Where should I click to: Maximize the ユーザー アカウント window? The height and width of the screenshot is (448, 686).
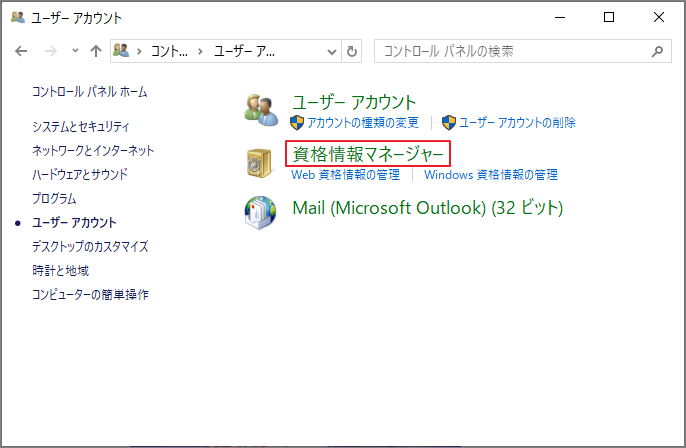point(609,18)
